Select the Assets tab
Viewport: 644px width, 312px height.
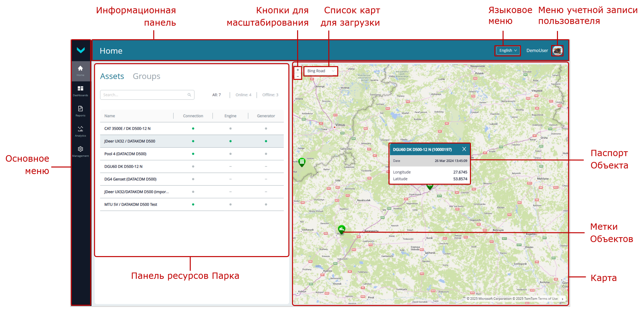[x=111, y=76]
